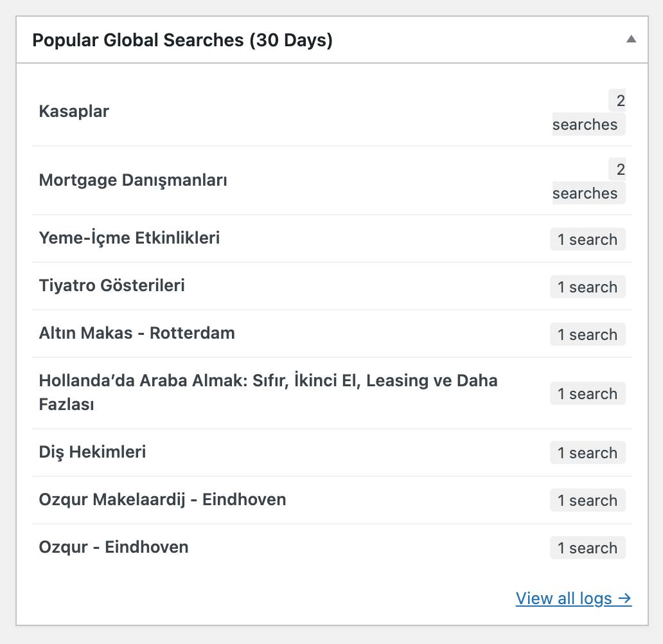Viewport: 663px width, 644px height.
Task: Click Ozqur Makelaardij - Eindhoven entry
Action: pyautogui.click(x=163, y=499)
